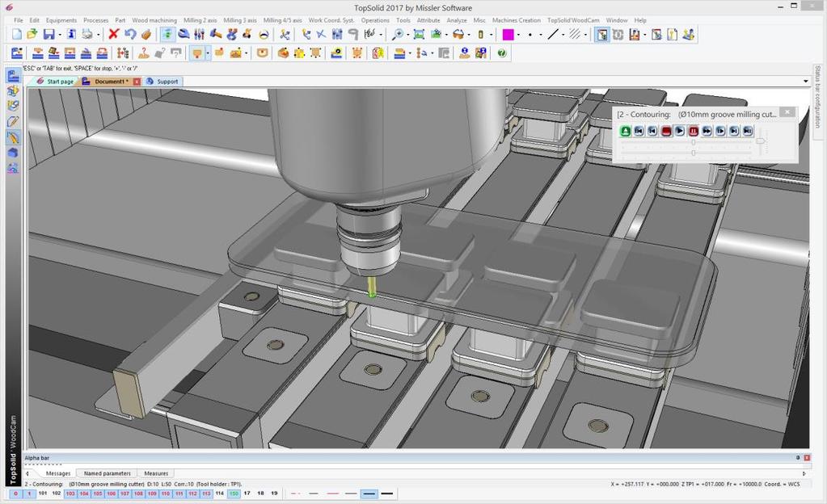Open the point style dropdown arrow
This screenshot has height=504, width=827.
[541, 35]
